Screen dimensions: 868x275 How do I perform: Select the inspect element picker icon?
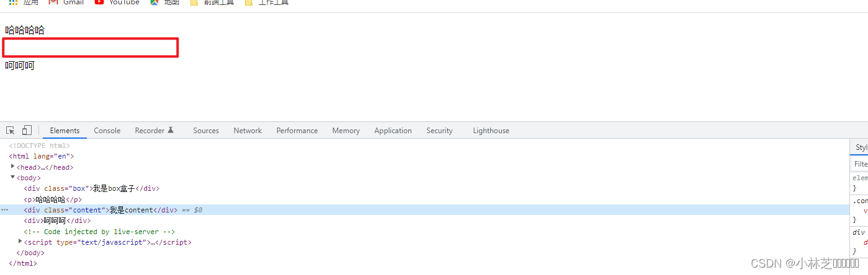pos(11,131)
